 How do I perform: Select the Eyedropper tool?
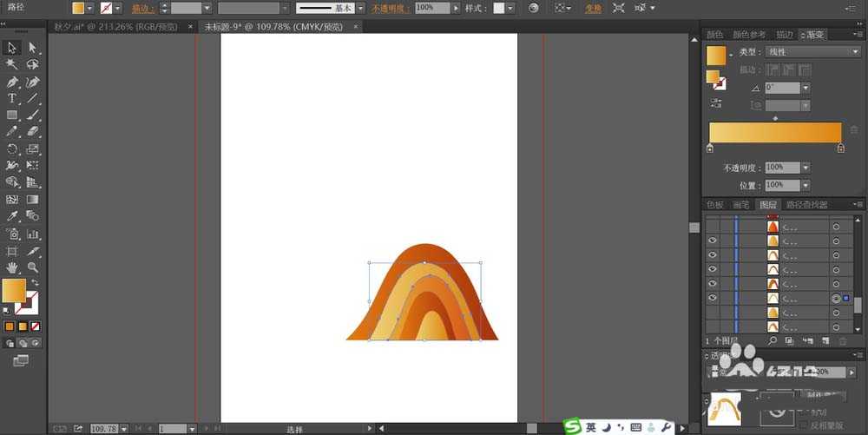[12, 215]
